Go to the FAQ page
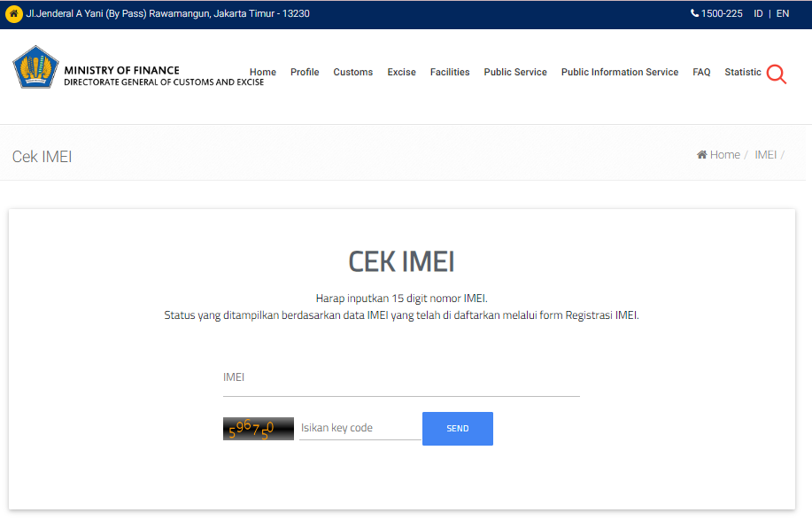 [701, 72]
